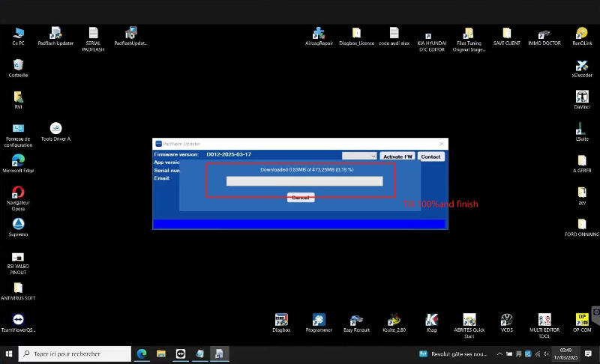Open the IMMO DOCTOR shortcut
600x364 pixels.
pos(544,34)
